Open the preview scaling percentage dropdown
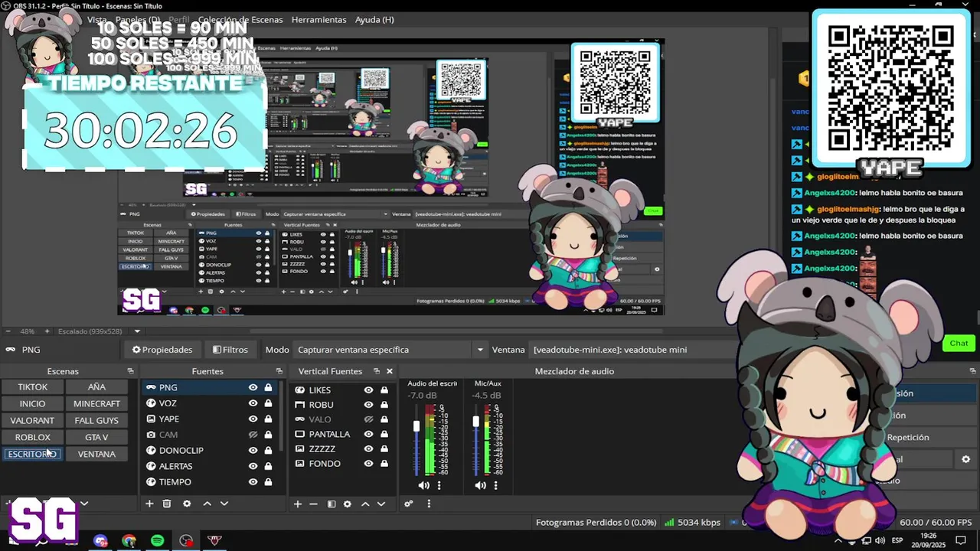This screenshot has width=980, height=551. (137, 331)
